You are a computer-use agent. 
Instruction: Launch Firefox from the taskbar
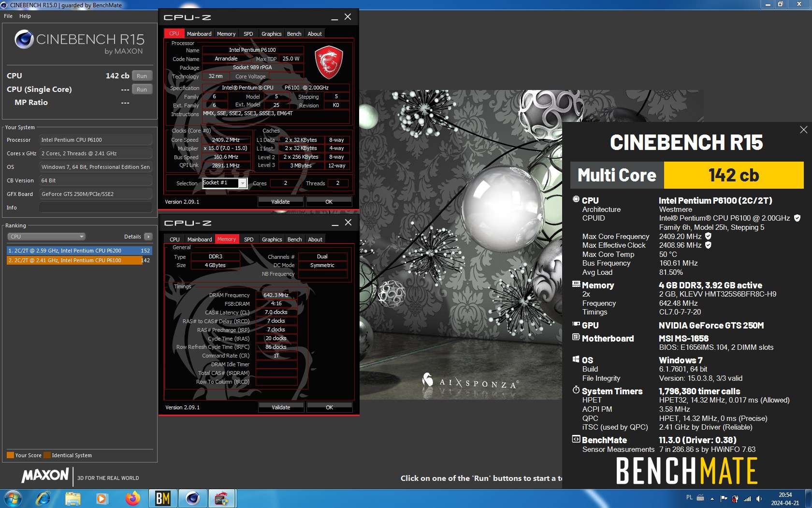(x=132, y=498)
